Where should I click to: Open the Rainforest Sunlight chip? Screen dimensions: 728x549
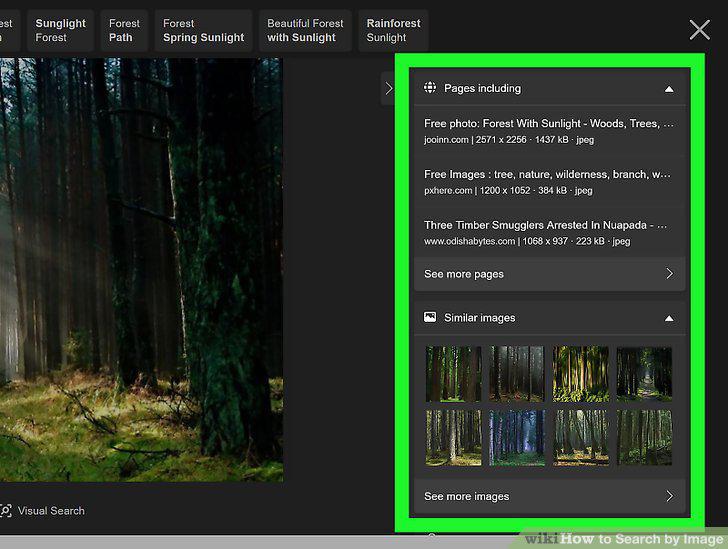[x=393, y=30]
